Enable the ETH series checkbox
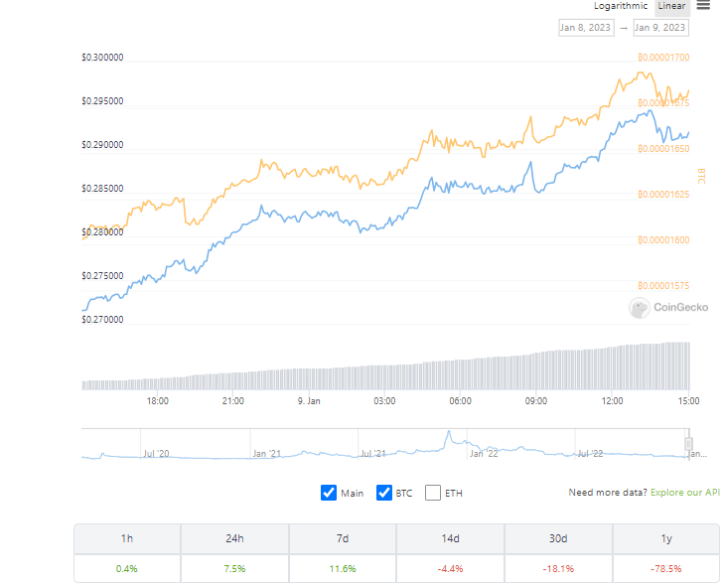This screenshot has height=588, width=723. click(x=433, y=493)
